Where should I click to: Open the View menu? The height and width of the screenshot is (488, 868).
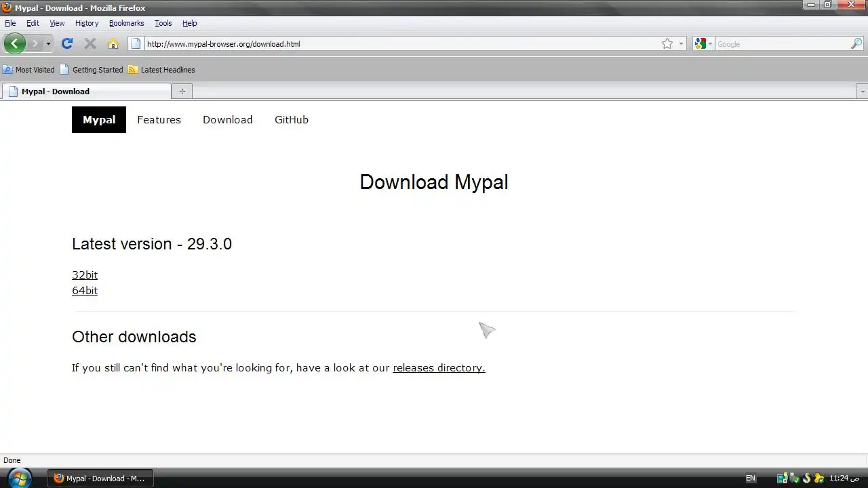pyautogui.click(x=57, y=23)
